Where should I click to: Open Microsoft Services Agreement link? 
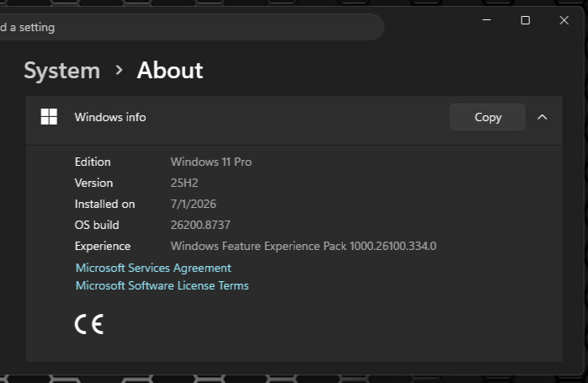(x=153, y=268)
